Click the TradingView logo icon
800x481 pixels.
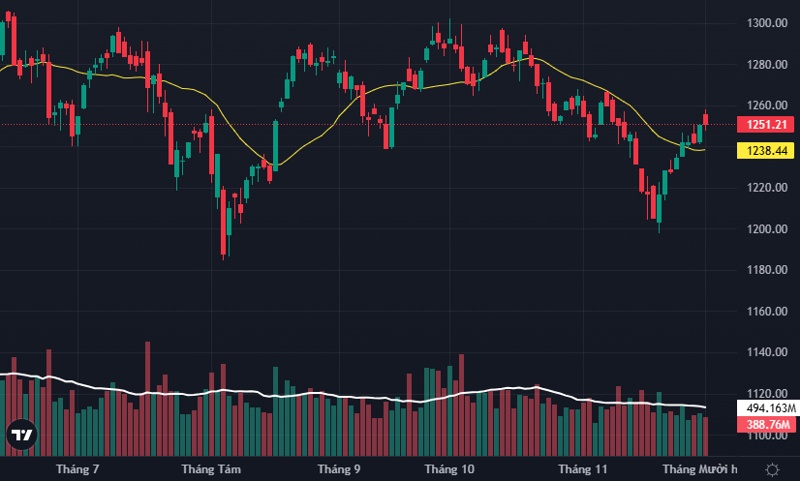click(21, 436)
